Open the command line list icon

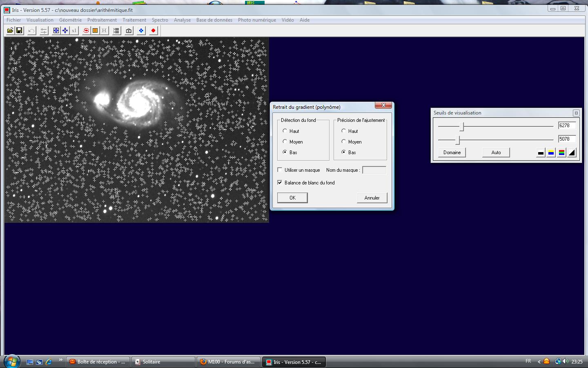tap(116, 31)
